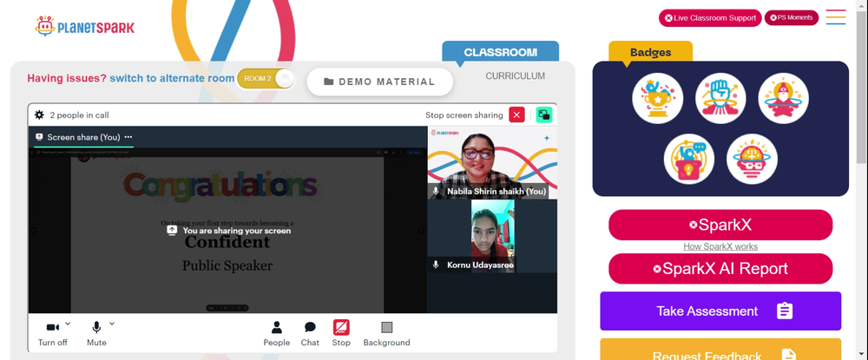Viewport: 868px width, 360px height.
Task: Switch to the CURRICULUM tab
Action: coord(516,75)
